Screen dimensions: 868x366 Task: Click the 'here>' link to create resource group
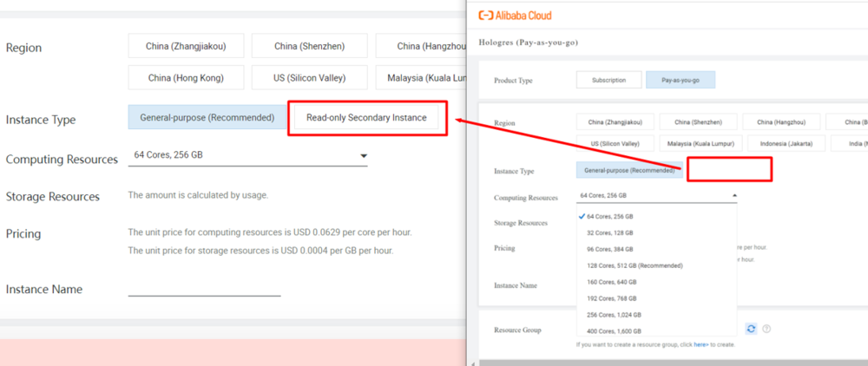(x=700, y=344)
